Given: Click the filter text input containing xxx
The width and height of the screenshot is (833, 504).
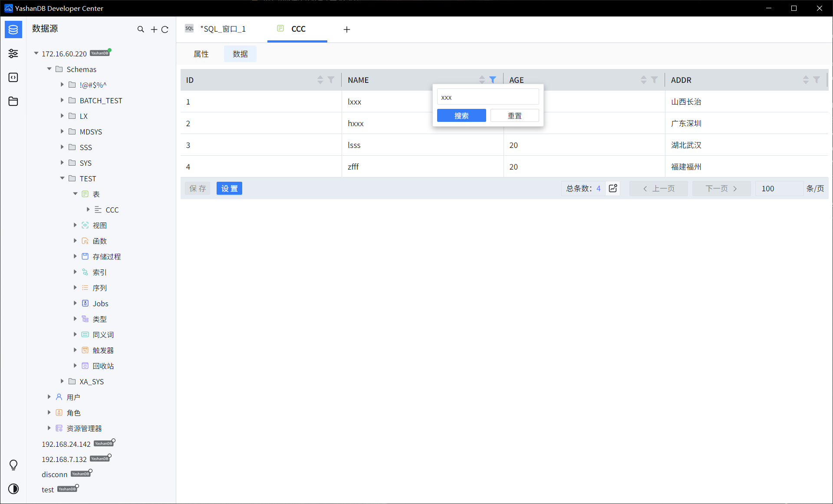Looking at the screenshot, I should (x=488, y=97).
